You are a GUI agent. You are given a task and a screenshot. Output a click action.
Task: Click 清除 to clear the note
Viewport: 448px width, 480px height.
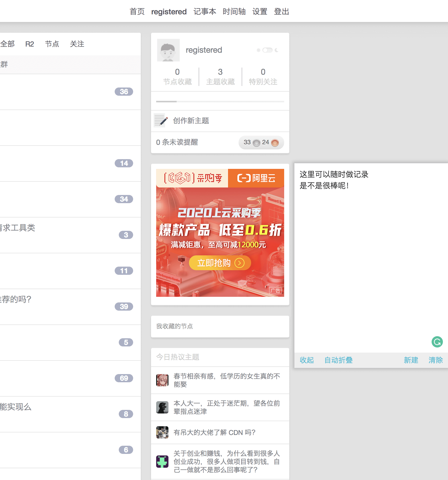pyautogui.click(x=436, y=360)
